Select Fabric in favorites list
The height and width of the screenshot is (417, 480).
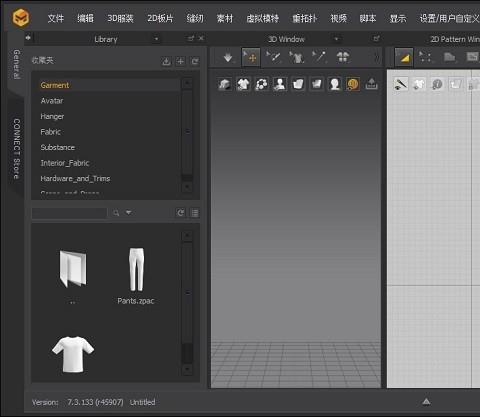(50, 132)
